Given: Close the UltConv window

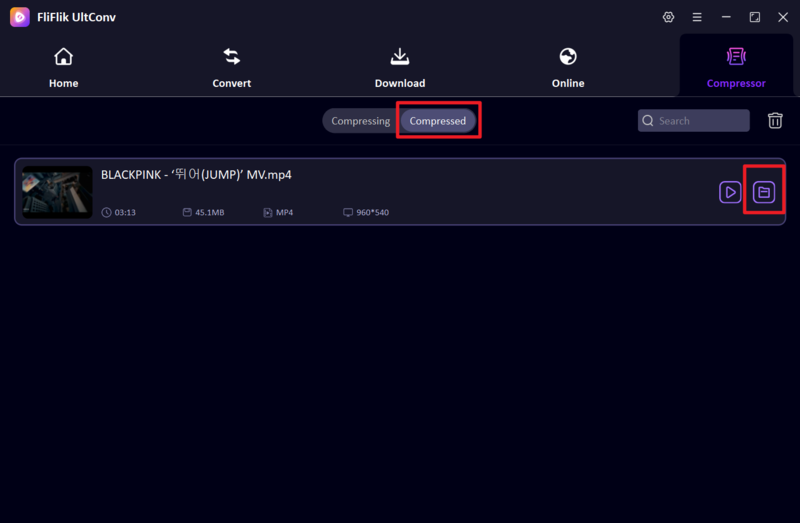Looking at the screenshot, I should [783, 17].
